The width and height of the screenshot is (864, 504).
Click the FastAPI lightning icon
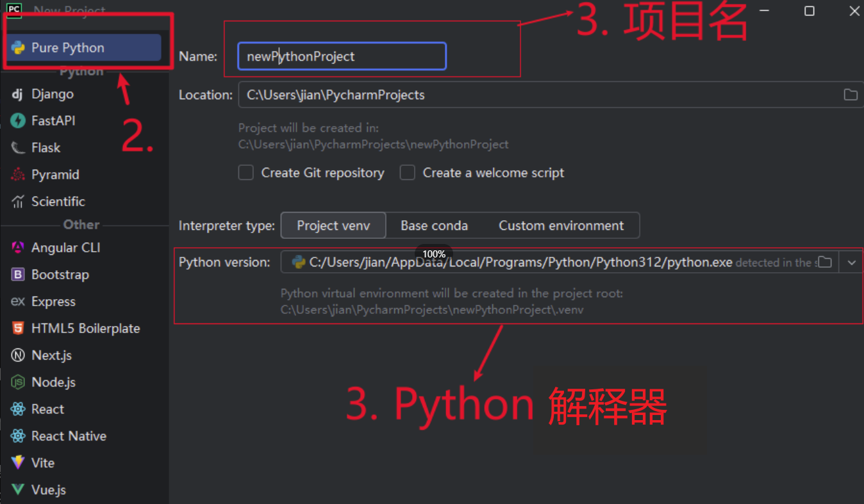click(x=18, y=121)
